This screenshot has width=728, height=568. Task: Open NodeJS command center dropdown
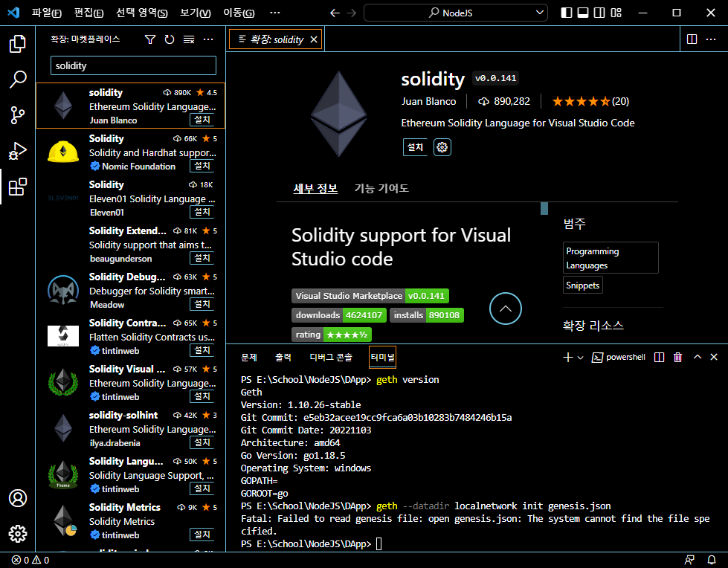click(x=455, y=13)
